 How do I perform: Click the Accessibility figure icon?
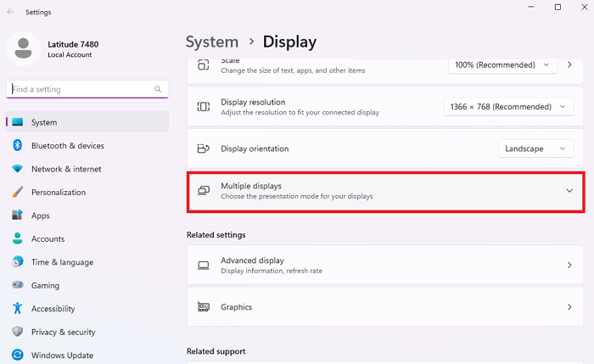pyautogui.click(x=17, y=309)
